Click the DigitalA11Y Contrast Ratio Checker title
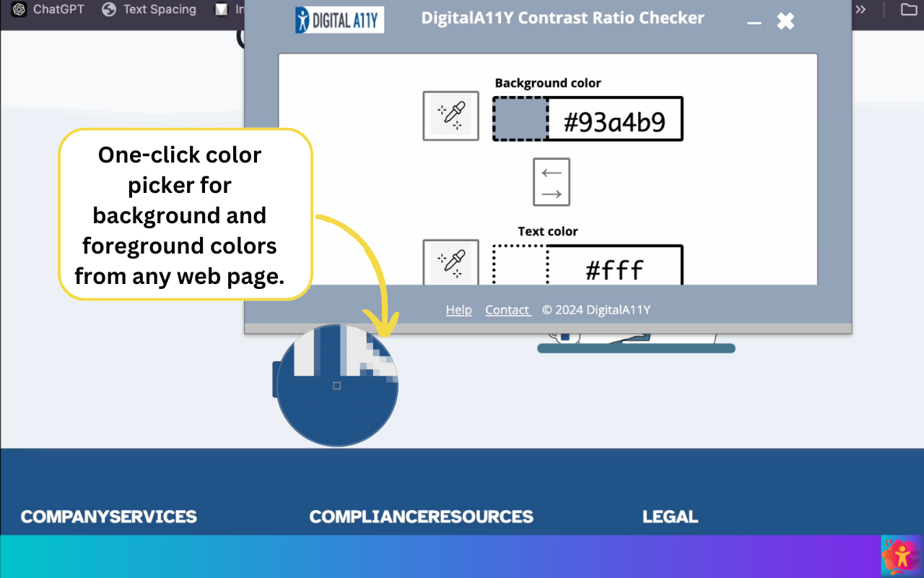 [x=562, y=18]
